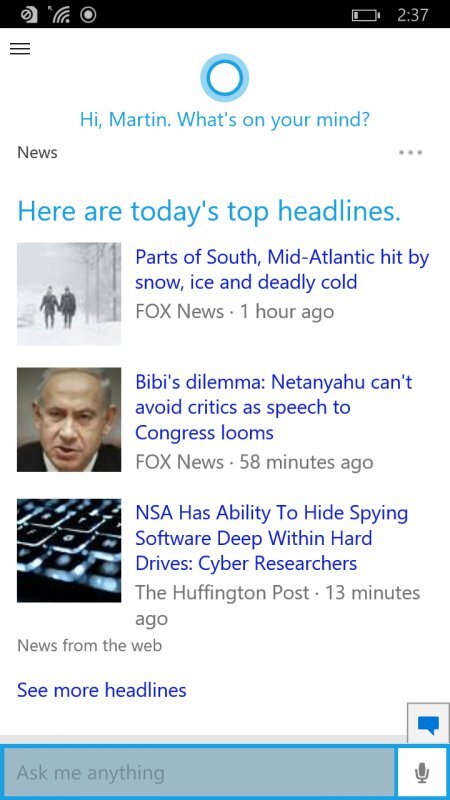The image size is (450, 800).
Task: Focus the Ask me anything field
Action: [199, 772]
